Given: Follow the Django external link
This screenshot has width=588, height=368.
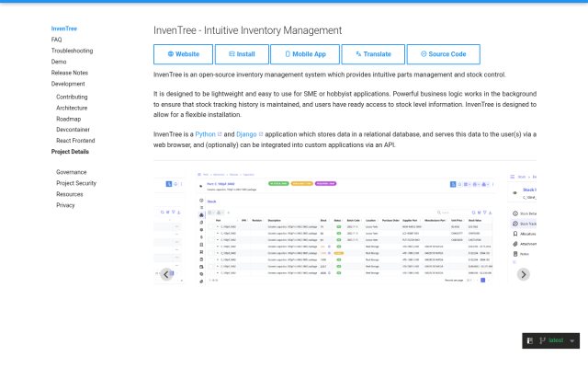Looking at the screenshot, I should coord(246,134).
